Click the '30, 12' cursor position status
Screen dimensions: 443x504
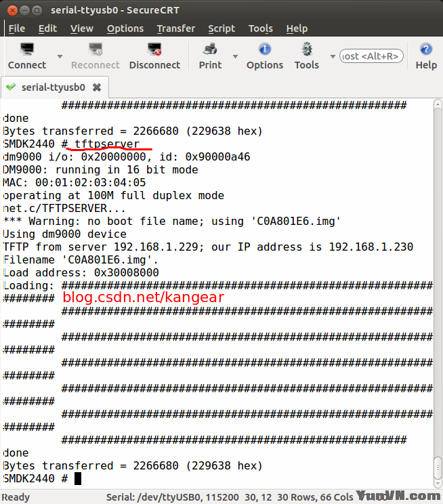coord(258,497)
